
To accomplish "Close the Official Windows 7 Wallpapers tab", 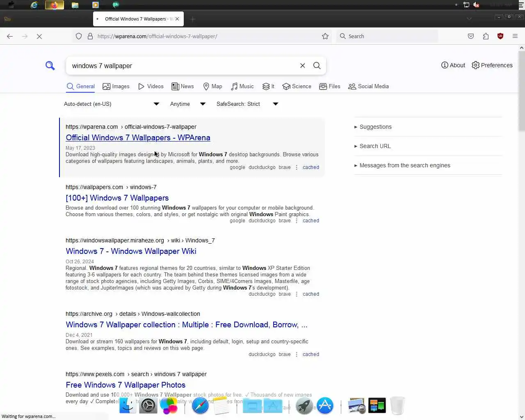I will coord(177,19).
